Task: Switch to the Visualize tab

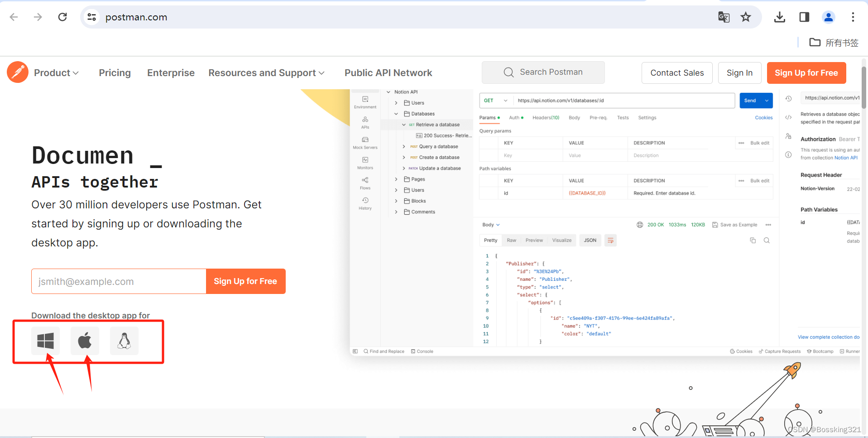Action: pos(561,241)
